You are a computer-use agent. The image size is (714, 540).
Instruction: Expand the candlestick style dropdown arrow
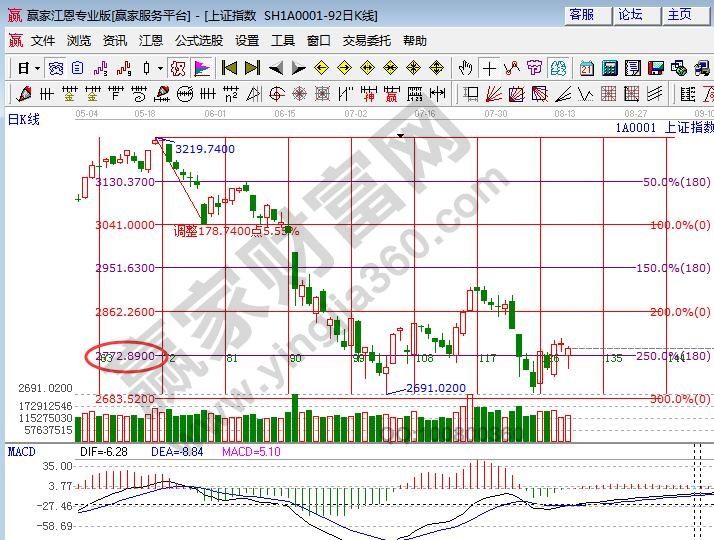tap(160, 68)
